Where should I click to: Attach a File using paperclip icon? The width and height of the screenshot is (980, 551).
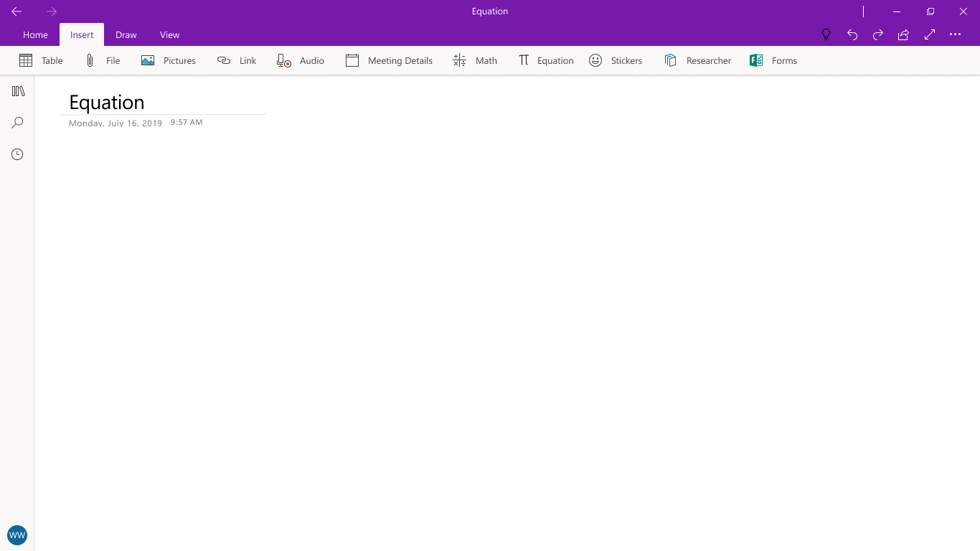[x=102, y=61]
